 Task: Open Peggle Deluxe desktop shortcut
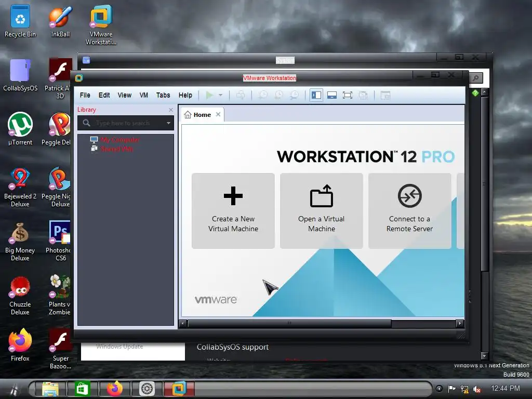click(57, 129)
